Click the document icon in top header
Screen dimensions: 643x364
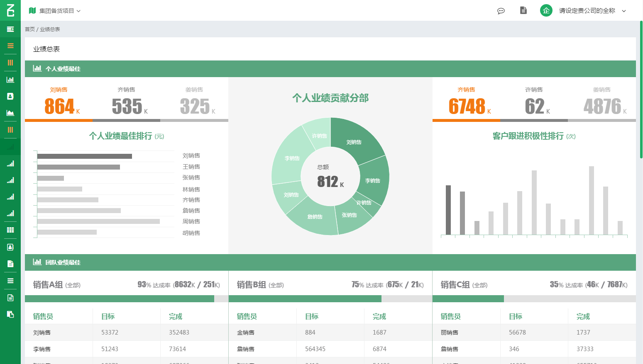523,10
